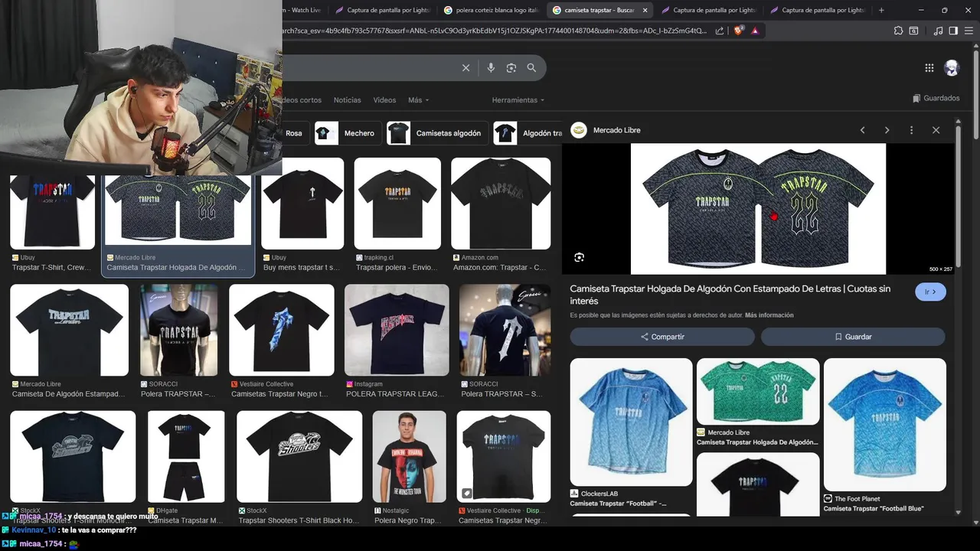Toggle the browser sidebar panel icon
The image size is (980, 551).
pos(953,31)
